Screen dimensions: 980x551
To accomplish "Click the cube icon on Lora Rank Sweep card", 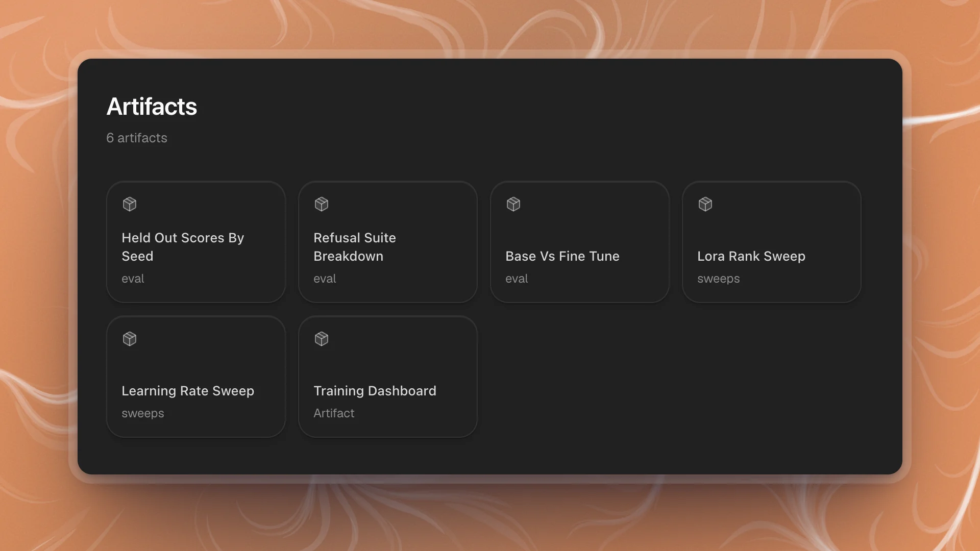I will [705, 204].
